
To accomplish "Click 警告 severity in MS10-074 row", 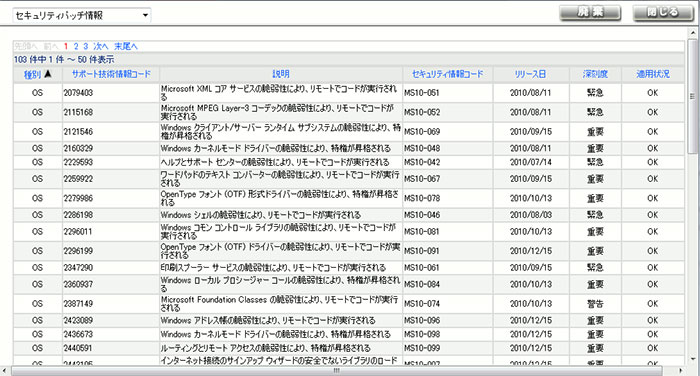I will tap(595, 304).
